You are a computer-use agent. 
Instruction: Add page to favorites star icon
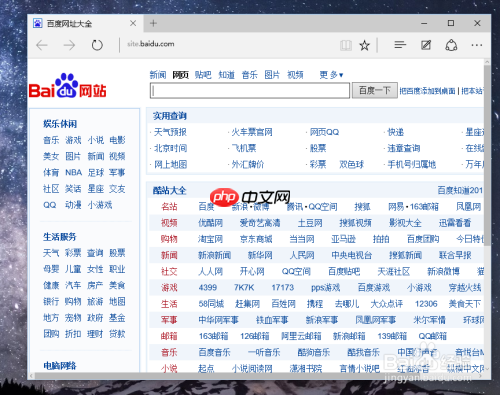pos(364,45)
